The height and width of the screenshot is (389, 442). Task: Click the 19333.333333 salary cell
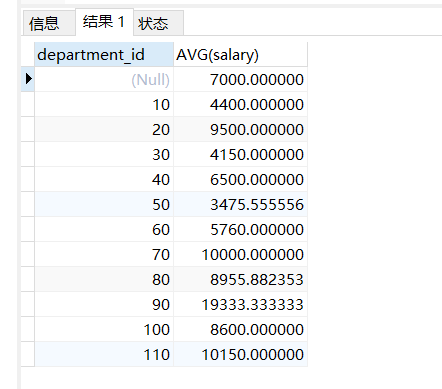[240, 304]
